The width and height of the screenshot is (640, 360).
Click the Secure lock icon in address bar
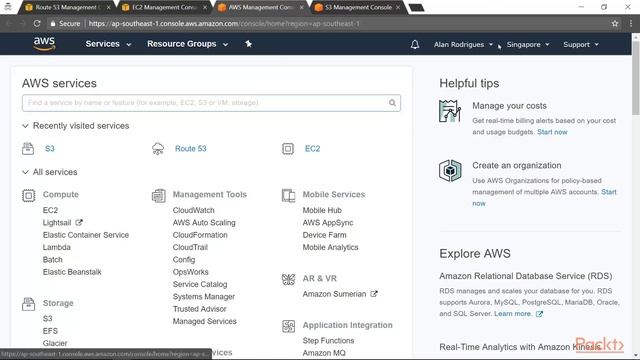click(x=53, y=24)
